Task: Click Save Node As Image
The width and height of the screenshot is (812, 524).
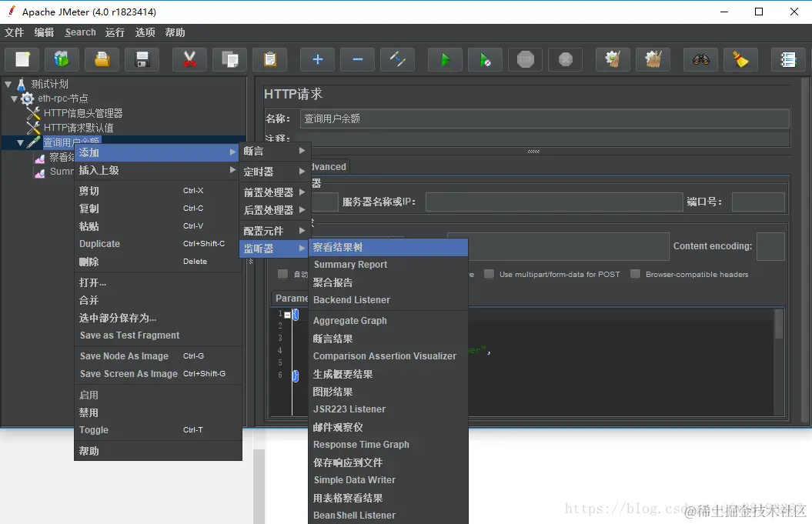Action: pos(158,356)
